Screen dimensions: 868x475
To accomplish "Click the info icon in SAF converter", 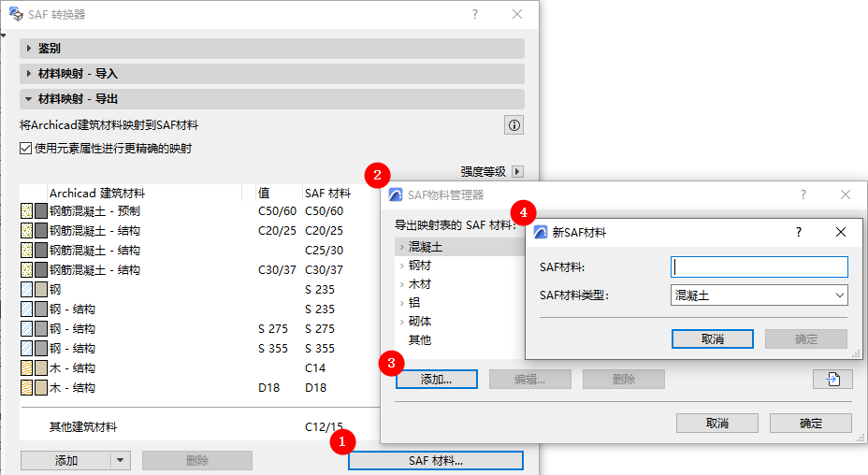I will (514, 125).
